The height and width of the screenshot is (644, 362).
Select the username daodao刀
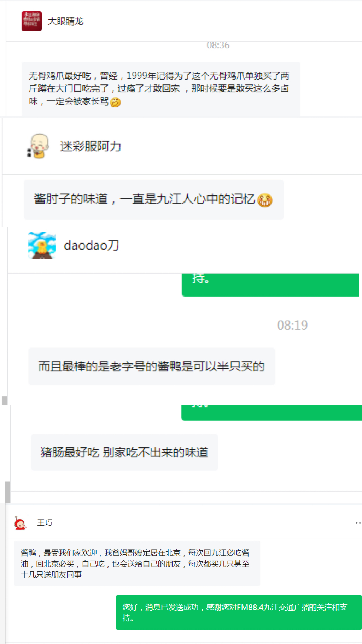click(91, 245)
